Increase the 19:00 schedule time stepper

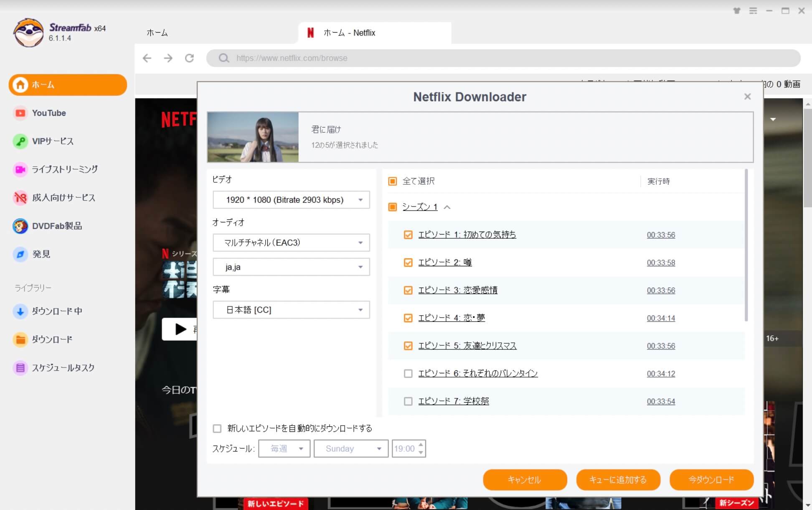pos(421,444)
